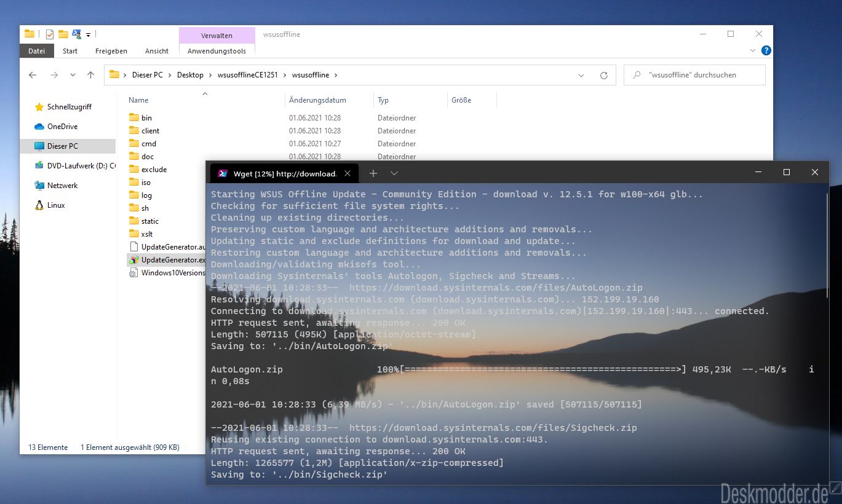Open a new terminal tab with plus
This screenshot has height=504, width=842.
pyautogui.click(x=373, y=173)
